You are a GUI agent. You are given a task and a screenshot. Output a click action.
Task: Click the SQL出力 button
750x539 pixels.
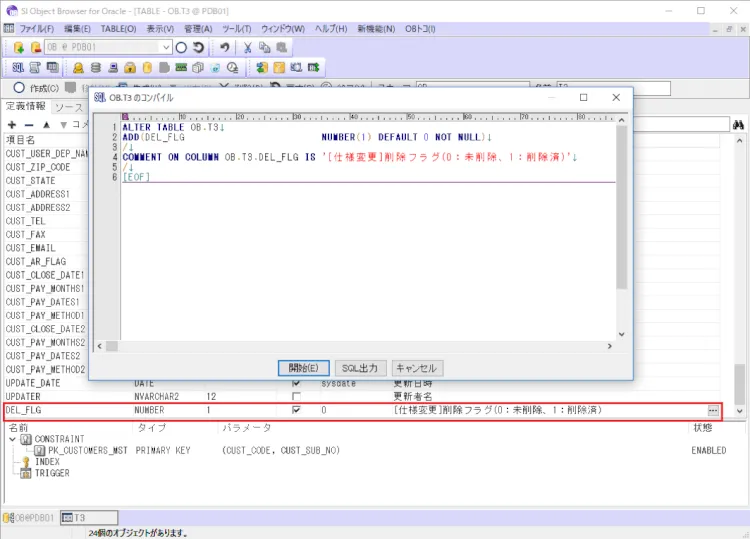(360, 368)
